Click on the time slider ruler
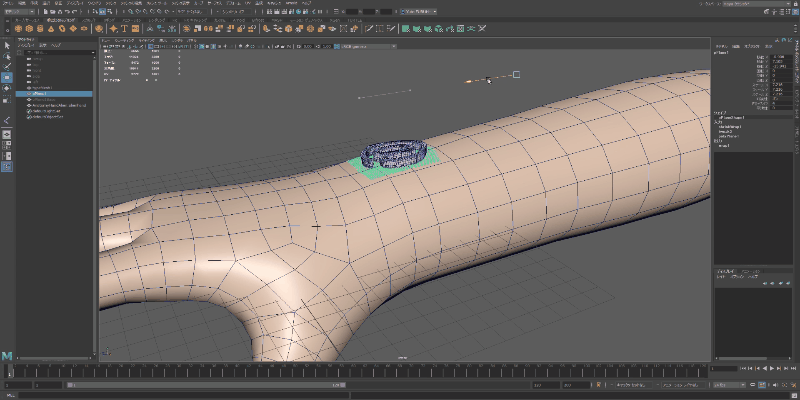The image size is (800, 400). 350,371
